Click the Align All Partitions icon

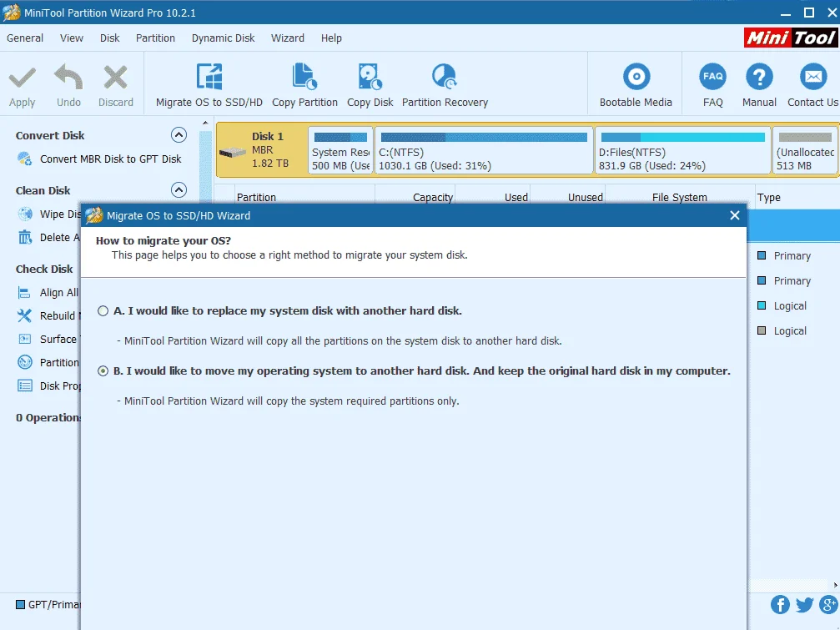[25, 293]
